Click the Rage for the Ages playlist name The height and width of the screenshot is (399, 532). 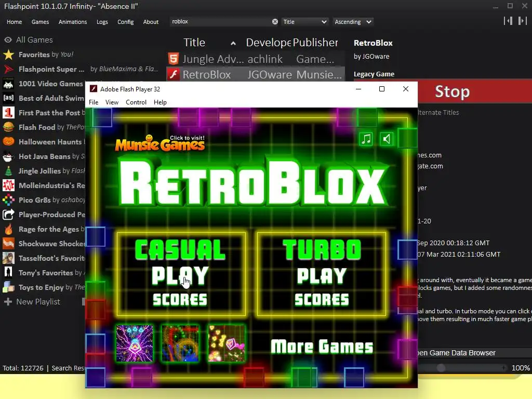pyautogui.click(x=48, y=229)
